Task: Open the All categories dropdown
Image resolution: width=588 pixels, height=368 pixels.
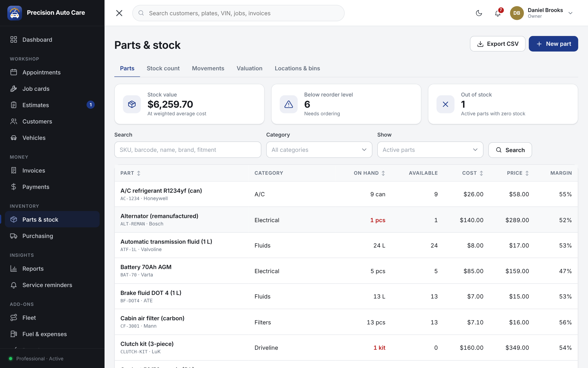Action: point(319,150)
